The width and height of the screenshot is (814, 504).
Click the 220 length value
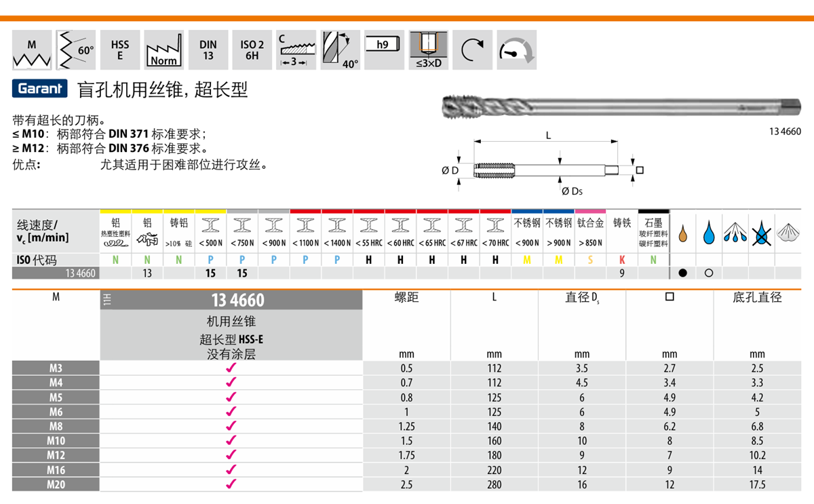[495, 470]
